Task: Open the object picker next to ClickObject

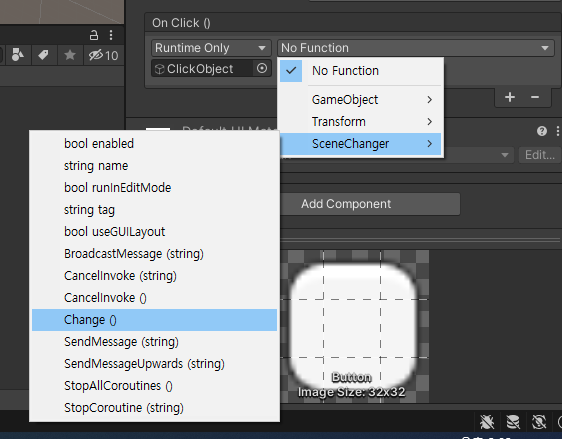Action: tap(262, 68)
